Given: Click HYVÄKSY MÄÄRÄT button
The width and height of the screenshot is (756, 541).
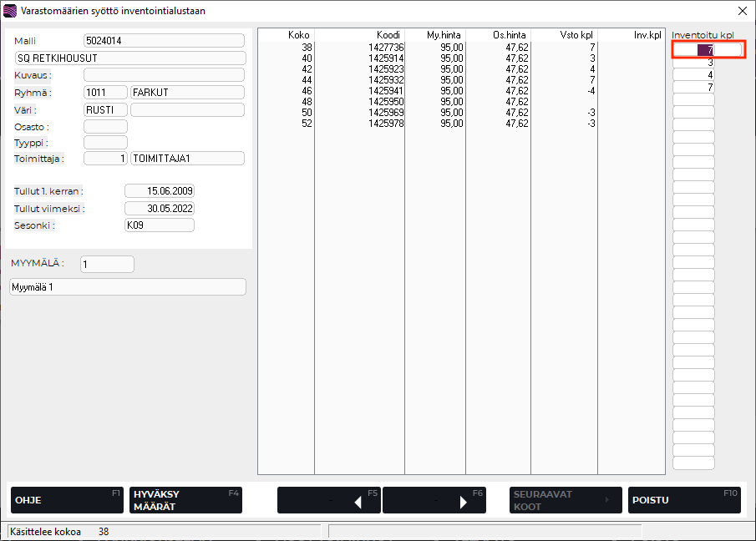Looking at the screenshot, I should pos(185,500).
